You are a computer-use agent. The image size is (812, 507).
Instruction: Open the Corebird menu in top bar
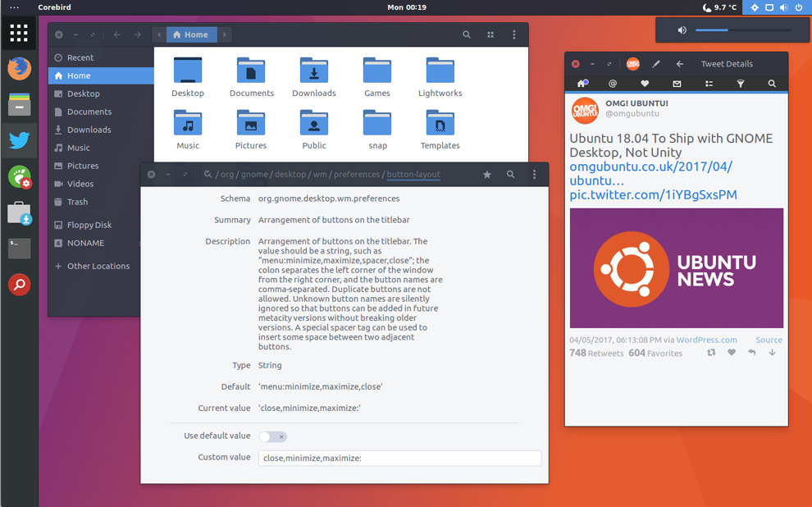tap(54, 7)
